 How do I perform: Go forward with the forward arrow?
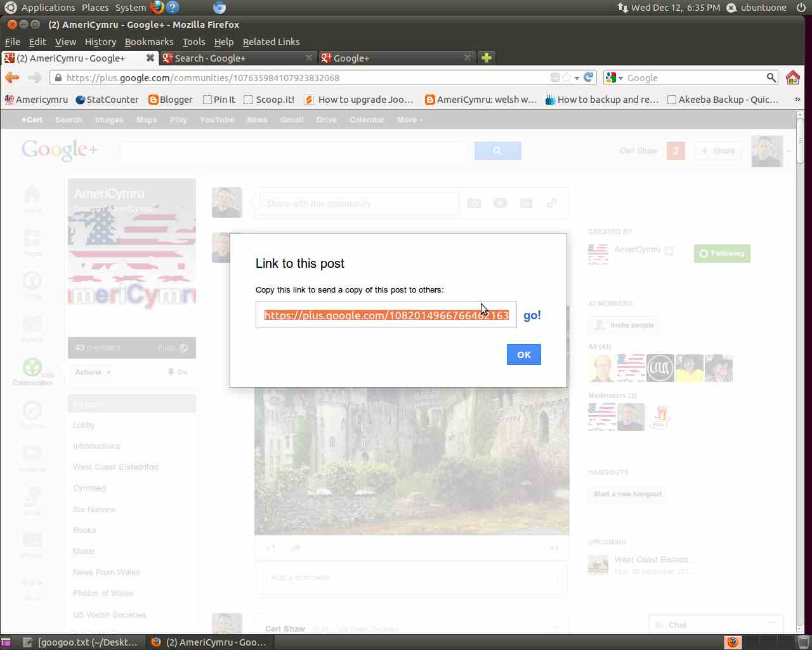click(34, 77)
